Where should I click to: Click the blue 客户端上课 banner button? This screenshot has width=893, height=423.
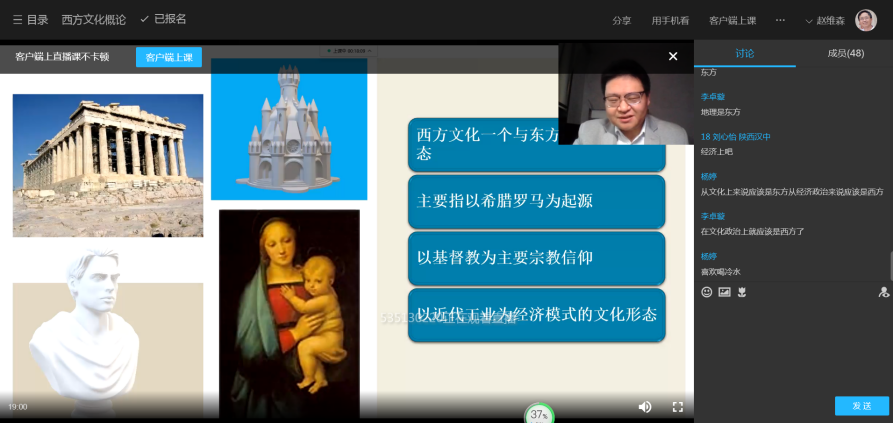pos(169,57)
